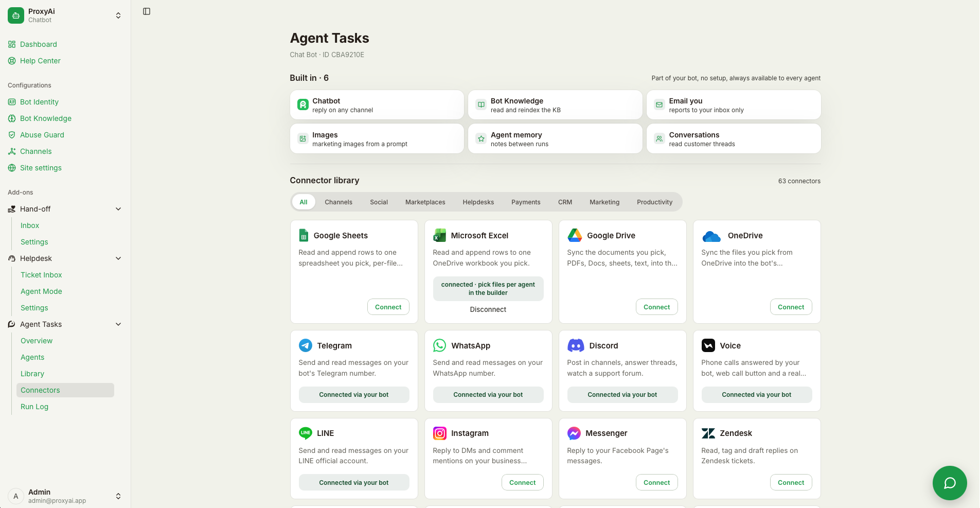Select the Productivity filter tab
This screenshot has width=980, height=508.
[654, 202]
